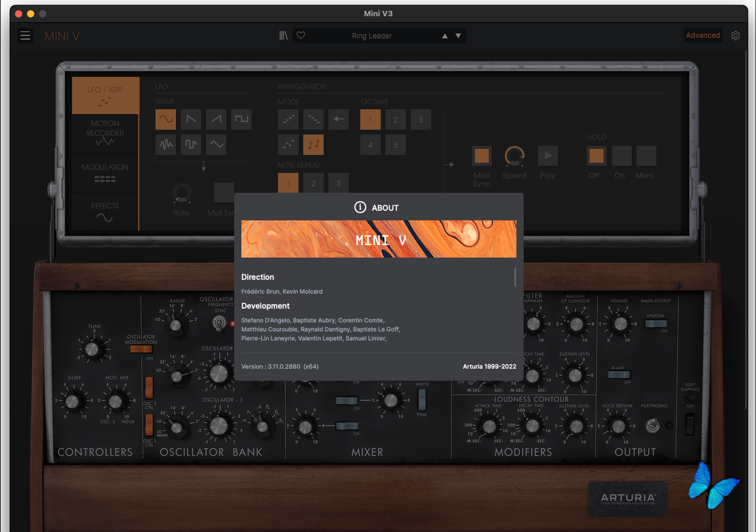756x532 pixels.
Task: Enable the Unison switch
Action: [655, 324]
